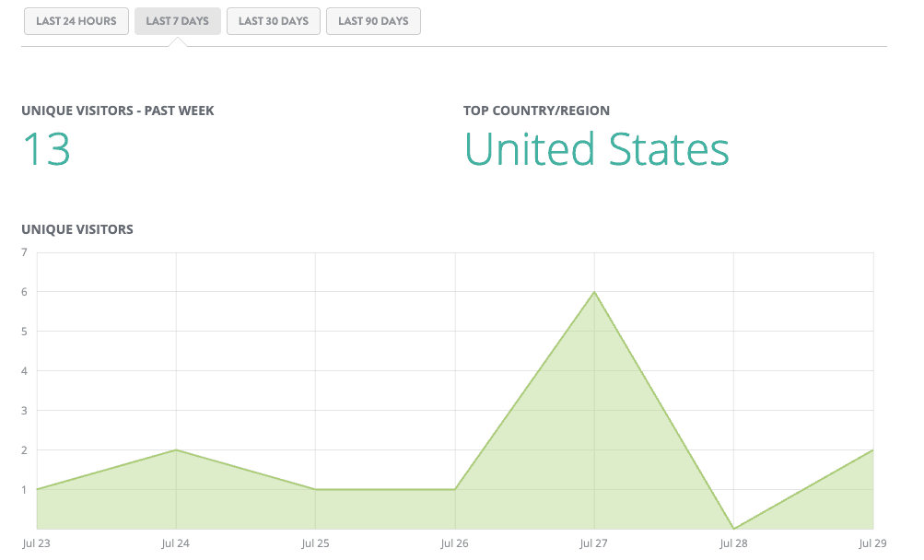Click the Jul 26 x-axis label
924x560 pixels.
tap(455, 544)
